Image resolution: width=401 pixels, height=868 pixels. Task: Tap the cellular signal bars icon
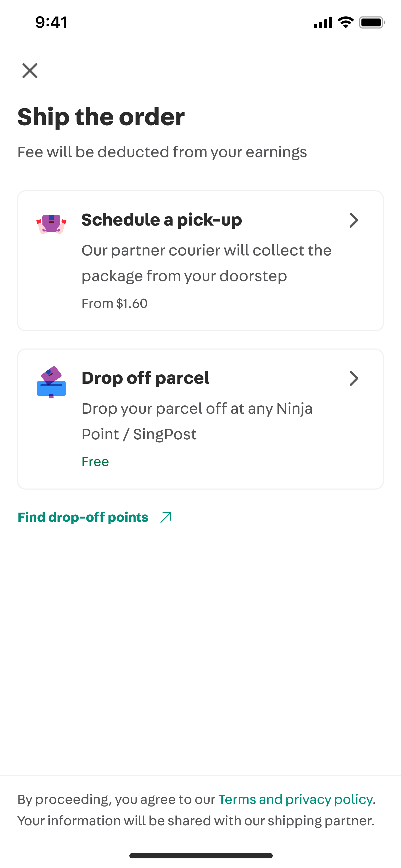pyautogui.click(x=323, y=22)
